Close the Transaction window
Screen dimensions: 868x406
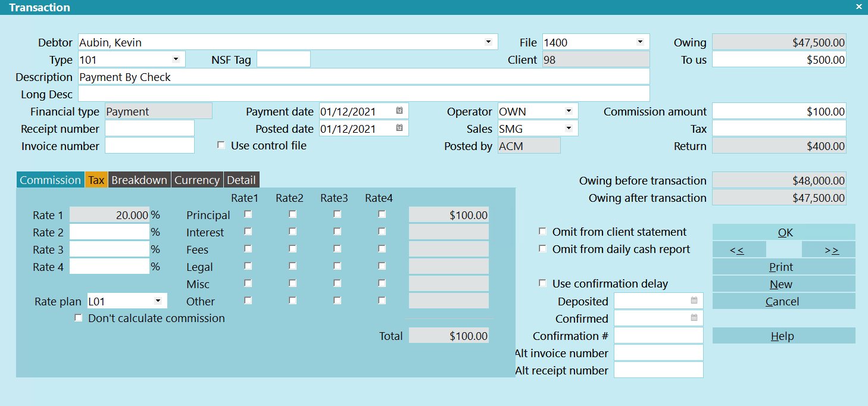click(859, 7)
